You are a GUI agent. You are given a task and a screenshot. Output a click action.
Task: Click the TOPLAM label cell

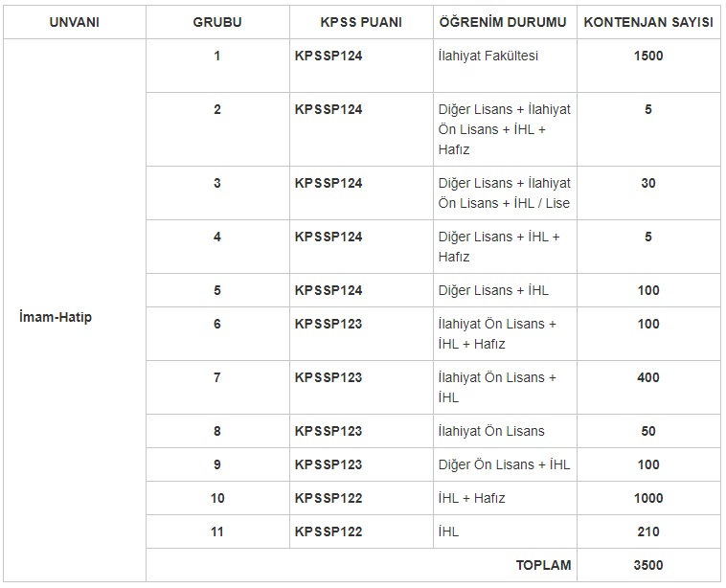[543, 565]
